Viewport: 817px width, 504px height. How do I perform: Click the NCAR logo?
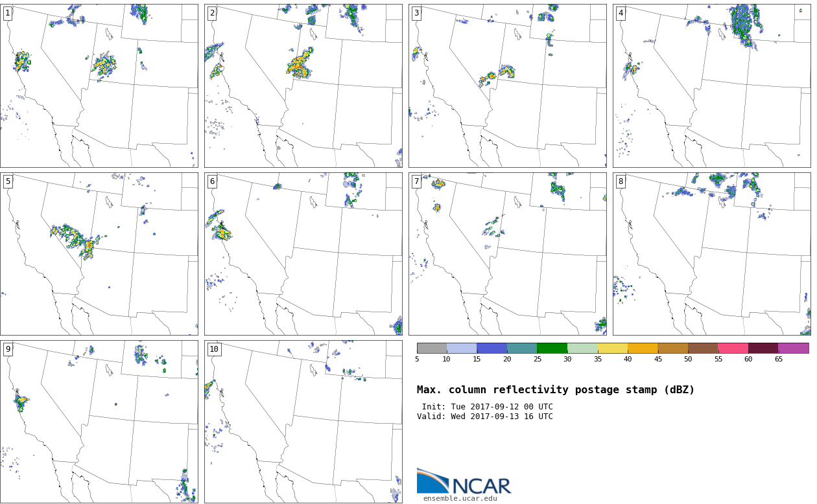pos(464,481)
